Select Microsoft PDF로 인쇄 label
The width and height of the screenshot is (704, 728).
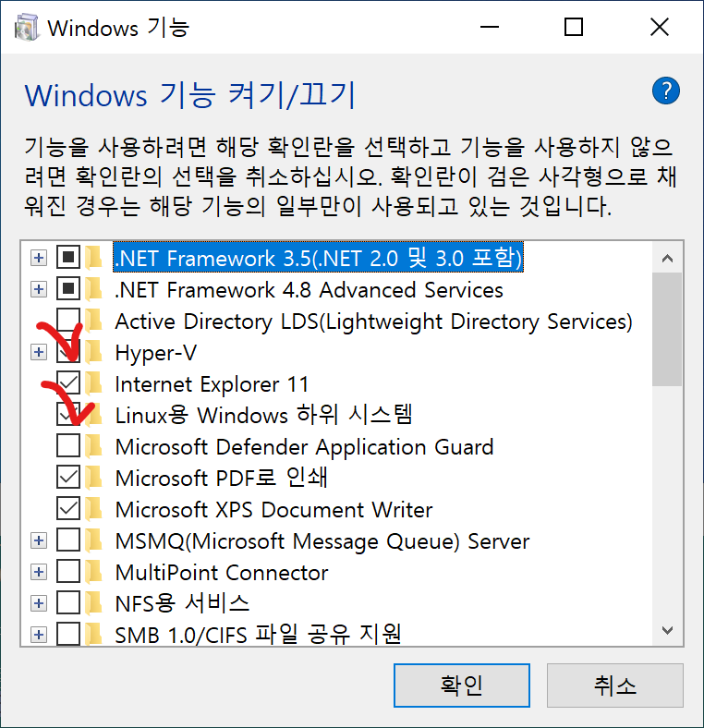point(222,478)
